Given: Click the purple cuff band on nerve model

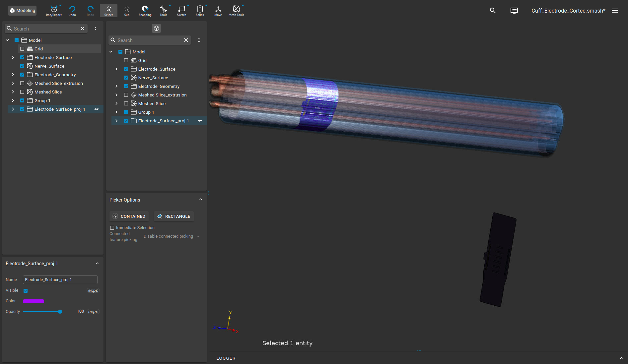Looking at the screenshot, I should pos(318,104).
